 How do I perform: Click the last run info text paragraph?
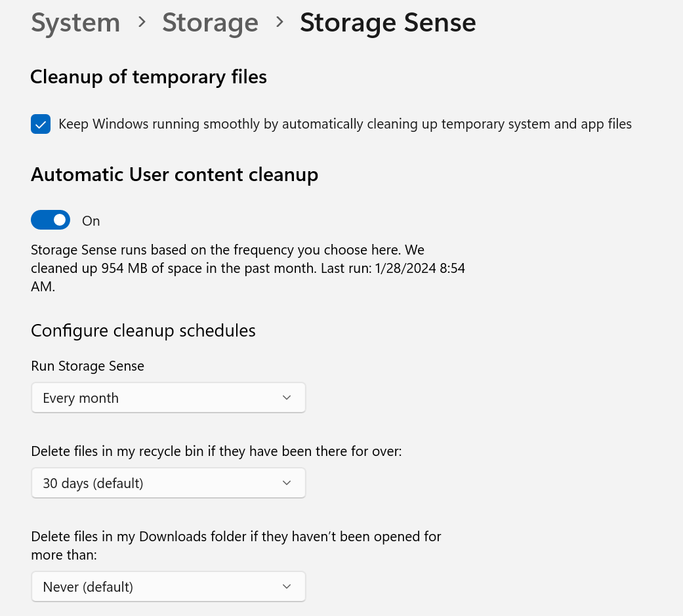(x=248, y=269)
